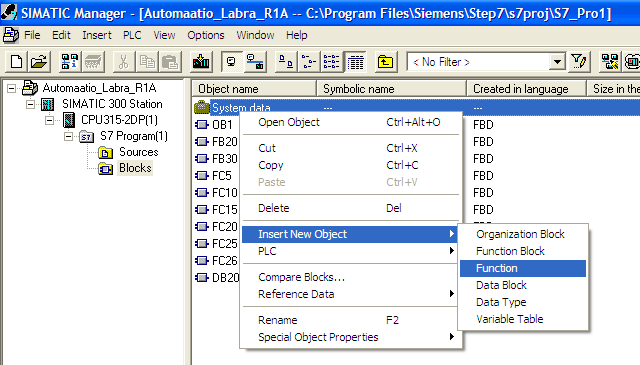Open the Options menu
This screenshot has width=640, height=365.
point(206,36)
